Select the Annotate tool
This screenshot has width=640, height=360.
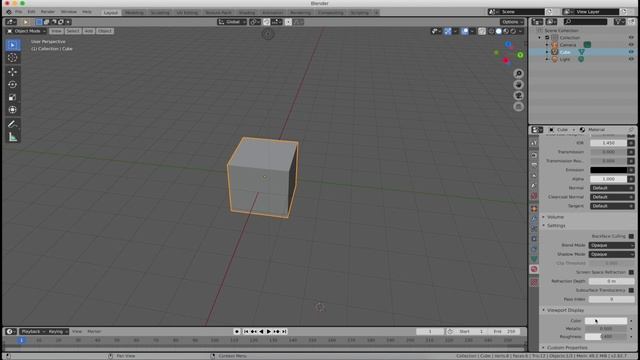pyautogui.click(x=13, y=124)
